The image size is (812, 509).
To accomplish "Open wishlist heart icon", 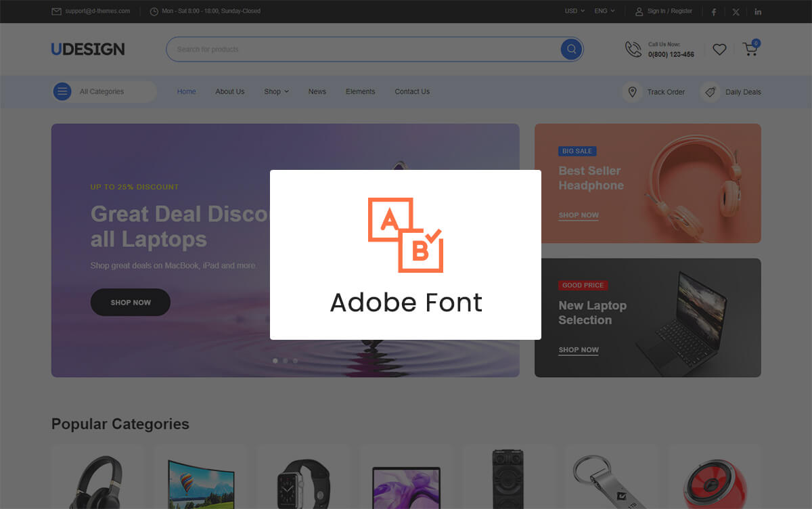I will (719, 49).
